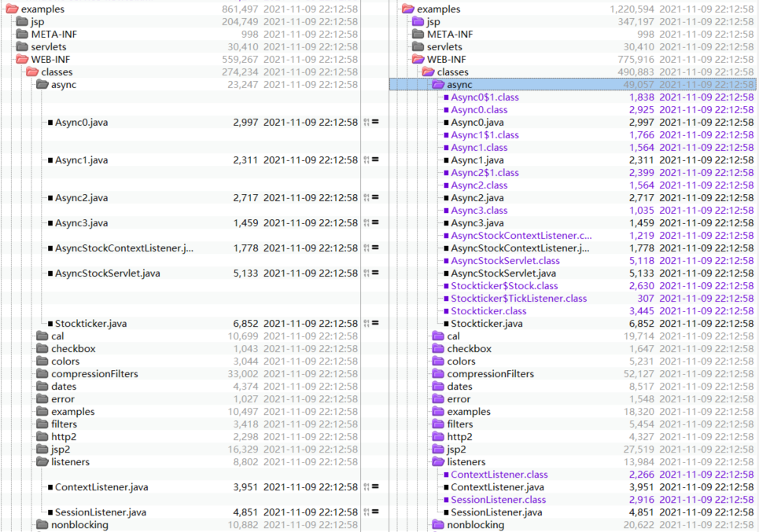Click the 6,852 size of left Stockticker.java
Image resolution: width=759 pixels, height=532 pixels.
point(246,324)
